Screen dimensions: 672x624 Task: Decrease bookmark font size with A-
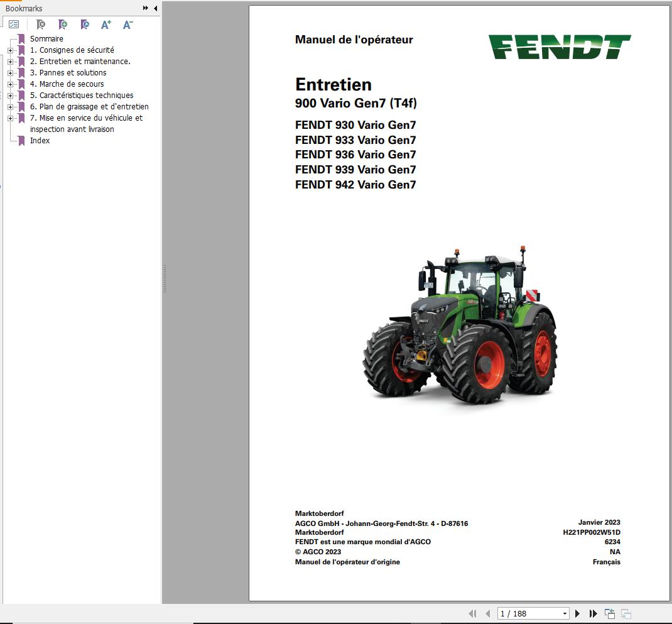tap(127, 25)
